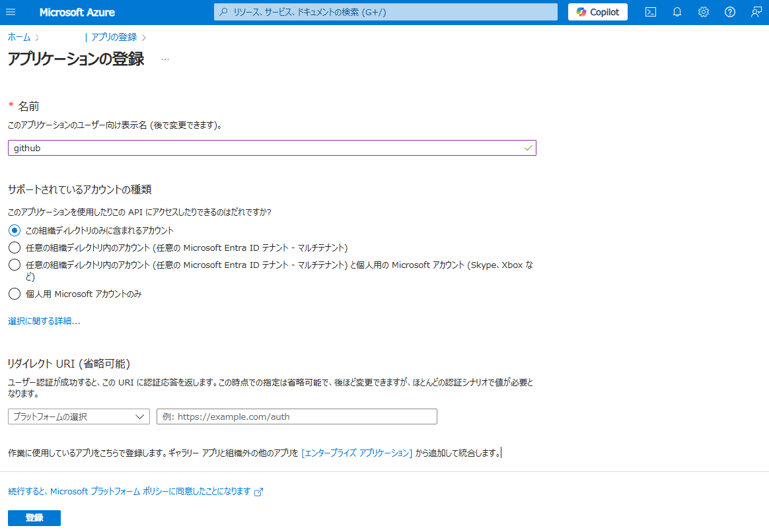Select 'この組織ディレクトリのみに含まれるアカウント' radio option
Screen dimensions: 769x532
(15, 230)
